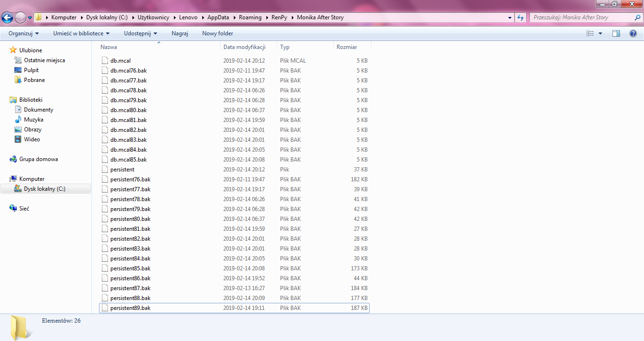Select the persistent file icon
The width and height of the screenshot is (644, 341).
(105, 170)
